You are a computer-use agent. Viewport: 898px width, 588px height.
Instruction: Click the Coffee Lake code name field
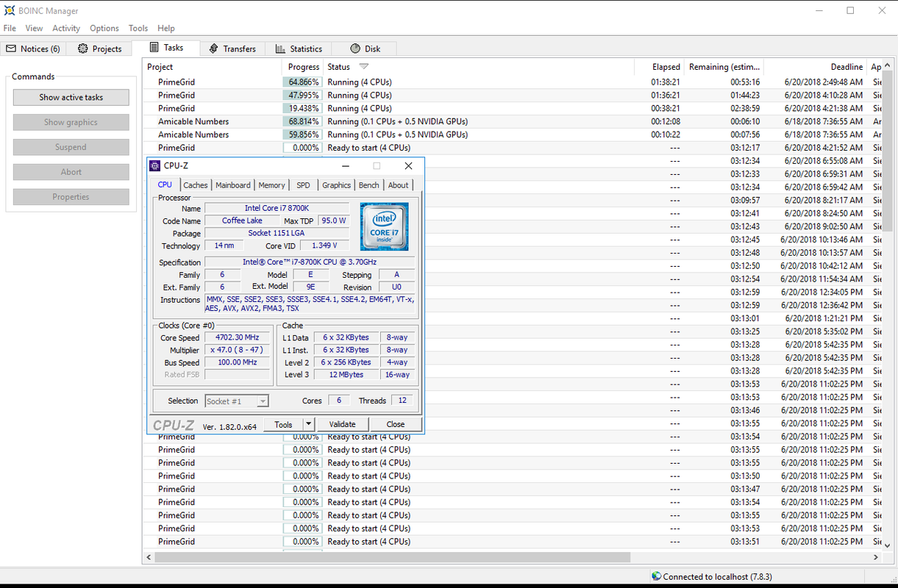[243, 221]
